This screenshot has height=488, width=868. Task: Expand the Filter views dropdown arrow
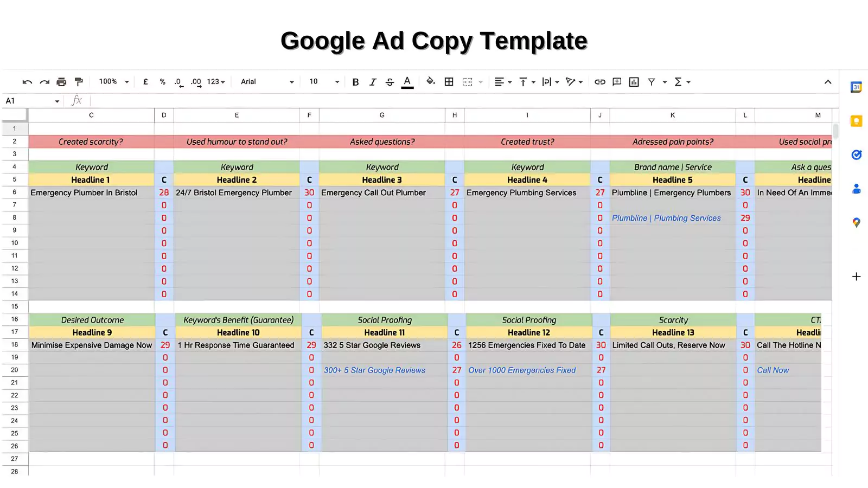665,82
